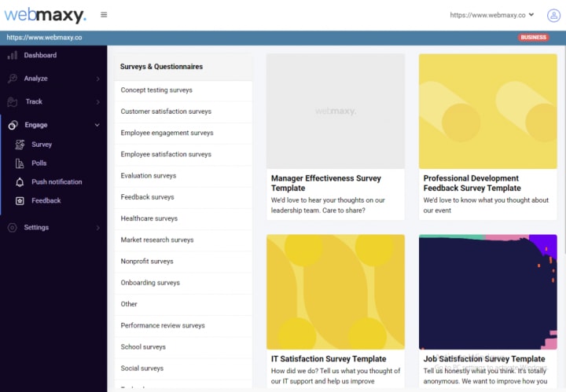Select Concept testing surveys category
Viewport: 566px width, 392px height.
point(183,90)
